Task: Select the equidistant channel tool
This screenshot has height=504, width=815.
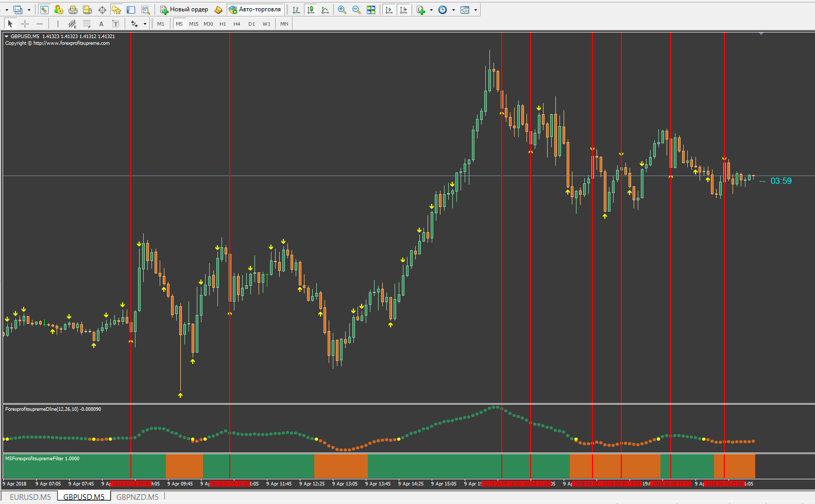Action: pyautogui.click(x=72, y=24)
